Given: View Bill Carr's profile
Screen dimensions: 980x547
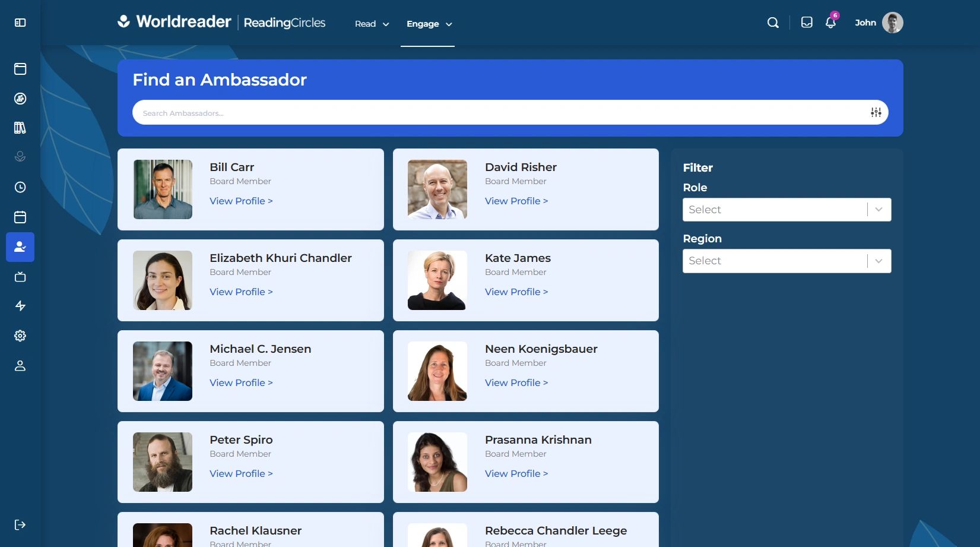Looking at the screenshot, I should (x=241, y=201).
